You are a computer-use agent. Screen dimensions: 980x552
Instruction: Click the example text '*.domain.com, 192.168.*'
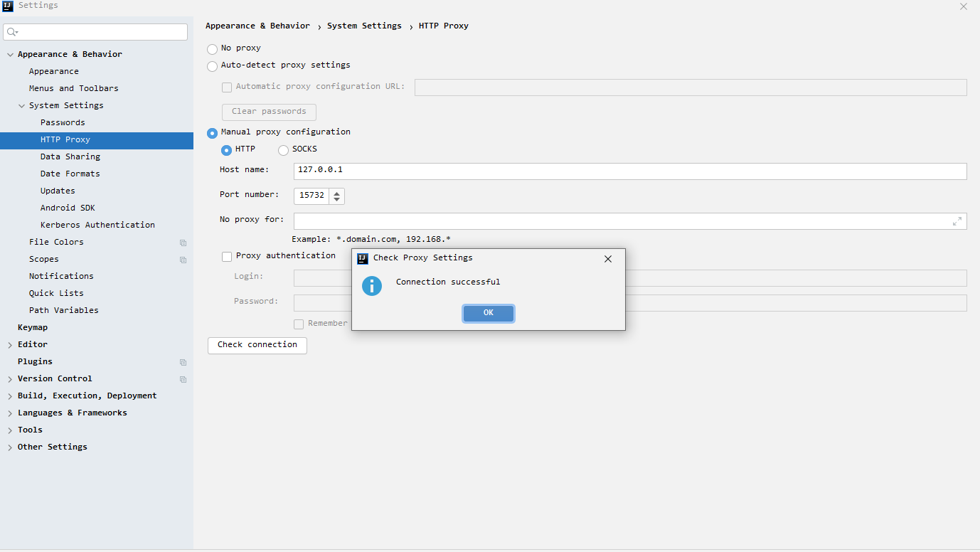click(x=393, y=239)
